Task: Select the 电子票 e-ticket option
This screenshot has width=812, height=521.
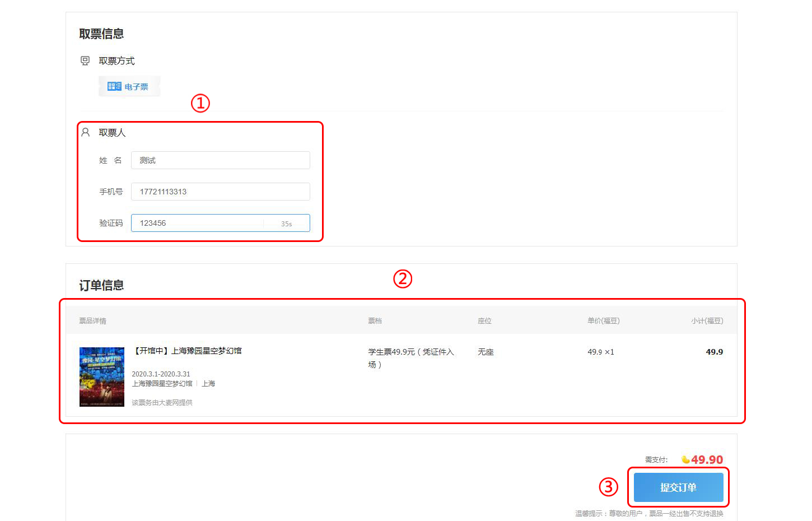Action: tap(129, 87)
